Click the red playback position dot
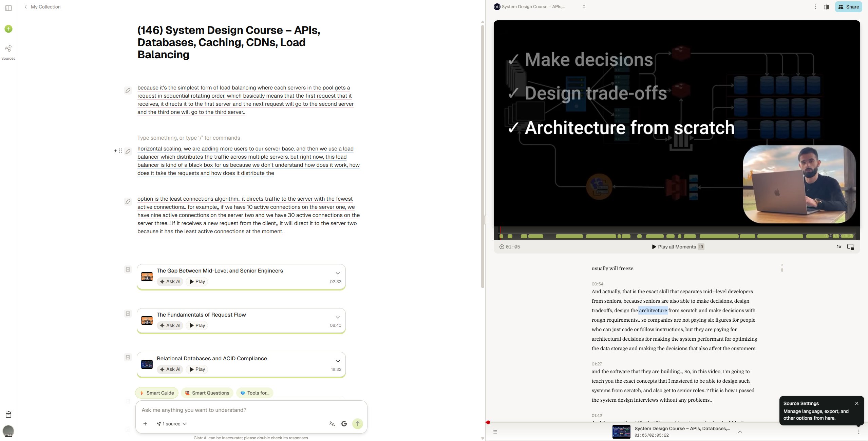Viewport: 868px width, 441px height. click(488, 422)
